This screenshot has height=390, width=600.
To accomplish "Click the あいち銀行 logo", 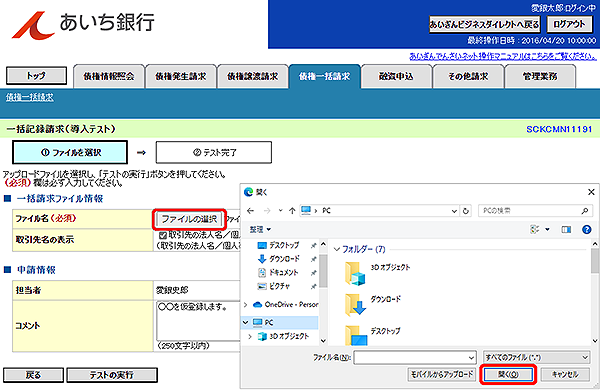I will (x=83, y=24).
